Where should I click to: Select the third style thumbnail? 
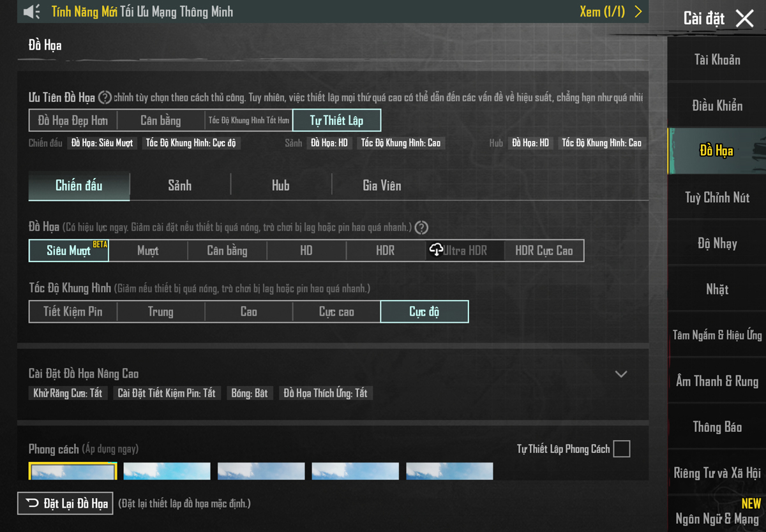point(261,471)
